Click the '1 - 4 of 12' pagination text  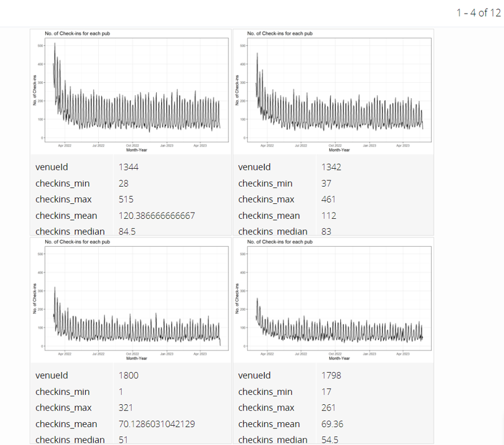[x=478, y=13]
